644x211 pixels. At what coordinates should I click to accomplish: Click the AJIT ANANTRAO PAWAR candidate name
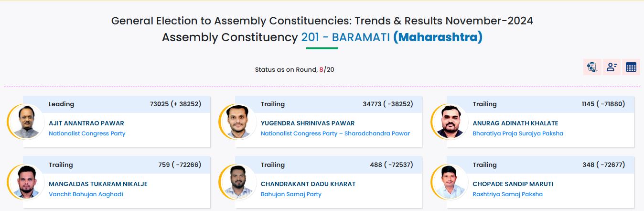[86, 123]
